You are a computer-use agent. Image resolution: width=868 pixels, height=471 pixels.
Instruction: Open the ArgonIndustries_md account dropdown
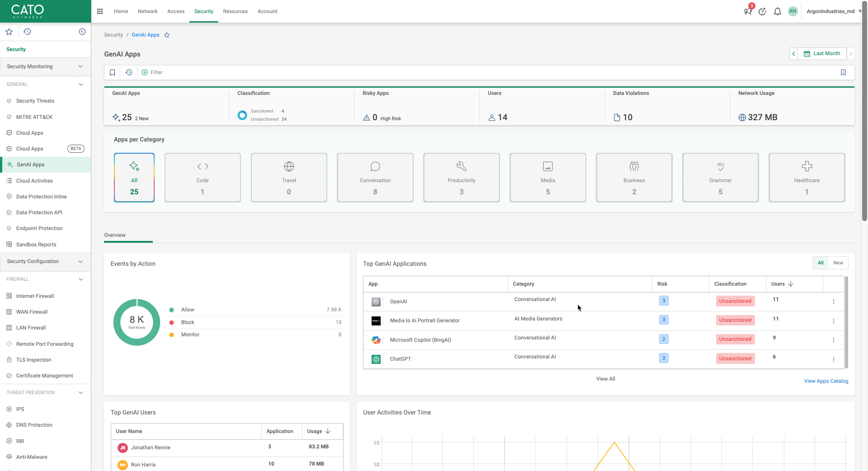834,11
